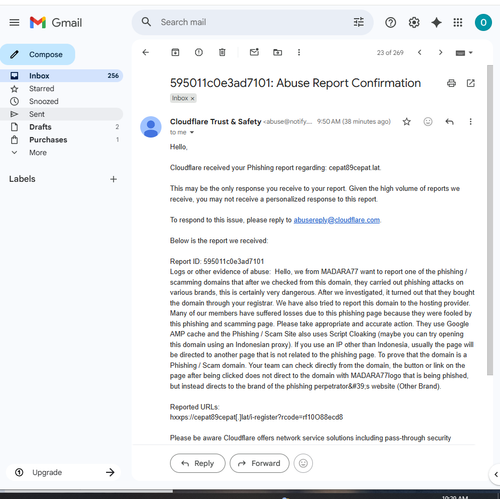Open the toolbar More options menu
This screenshot has width=500, height=499.
299,52
